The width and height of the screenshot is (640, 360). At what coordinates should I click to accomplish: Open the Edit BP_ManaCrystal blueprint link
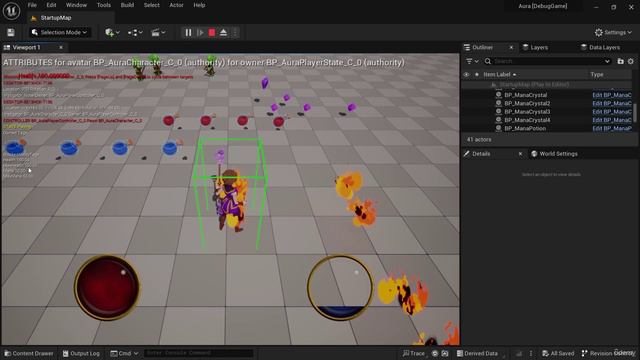(x=612, y=95)
